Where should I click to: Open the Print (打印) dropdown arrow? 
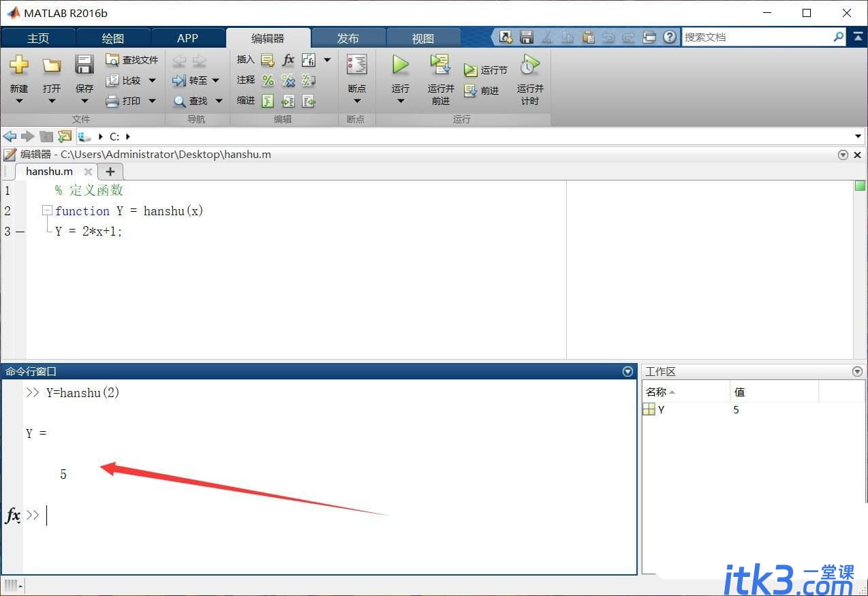[x=152, y=101]
